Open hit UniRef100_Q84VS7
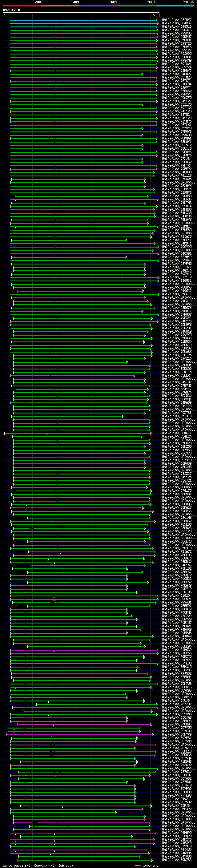 (x=176, y=23)
